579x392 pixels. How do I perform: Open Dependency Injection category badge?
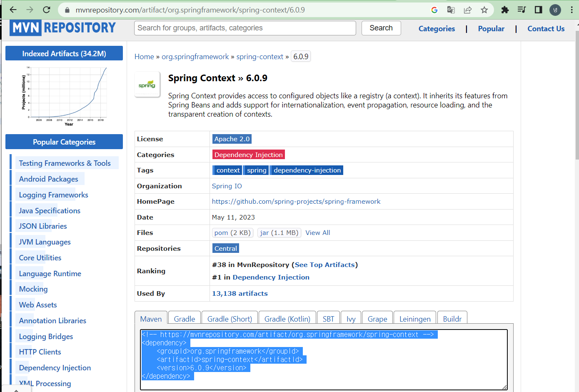coord(249,155)
